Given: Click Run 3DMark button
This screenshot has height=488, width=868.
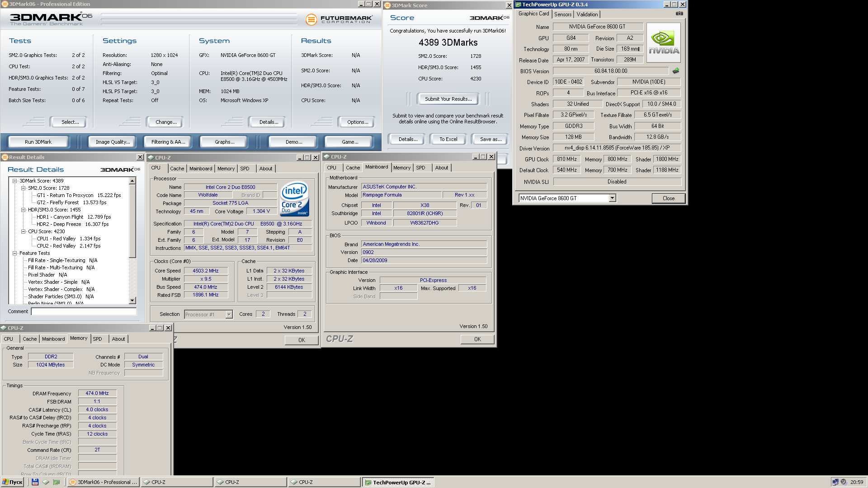Looking at the screenshot, I should coord(38,142).
